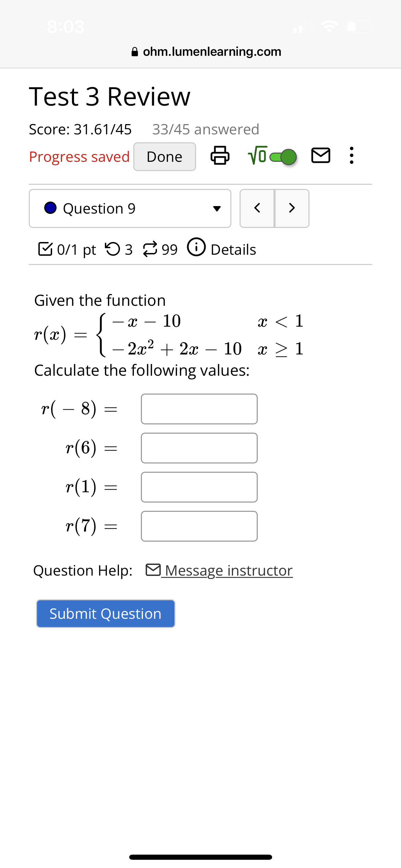401x868 pixels.
Task: Select the square root math editor icon
Action: tap(258, 156)
